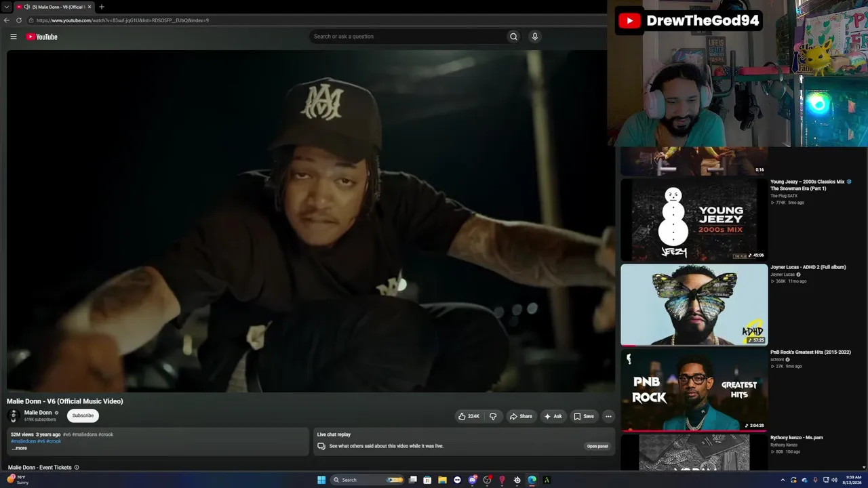Close the Malie Donn V6 tab
Viewport: 868px width, 488px height.
click(x=90, y=7)
